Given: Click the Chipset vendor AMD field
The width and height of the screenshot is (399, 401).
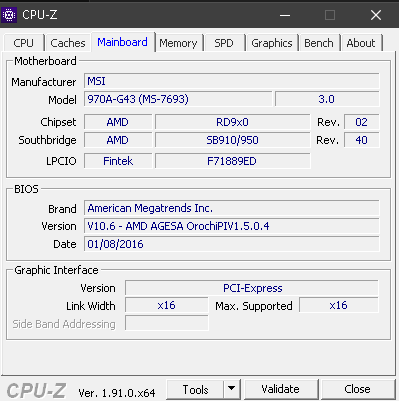Looking at the screenshot, I should click(118, 122).
